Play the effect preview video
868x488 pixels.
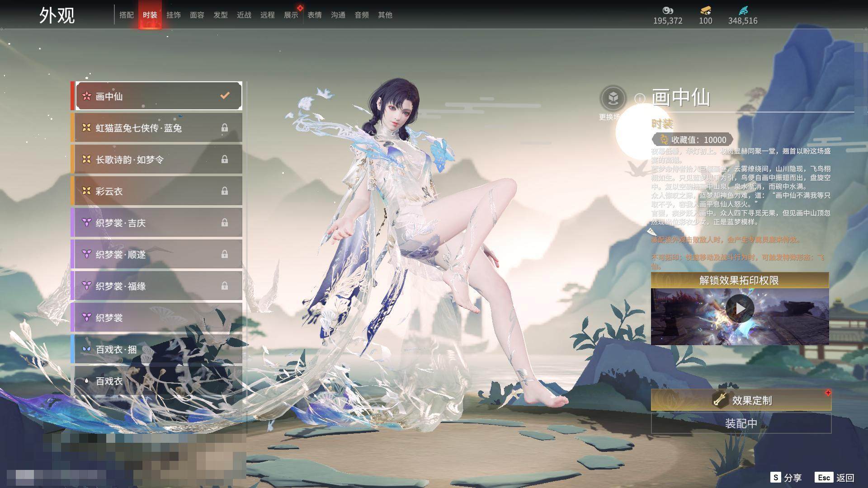coord(740,309)
